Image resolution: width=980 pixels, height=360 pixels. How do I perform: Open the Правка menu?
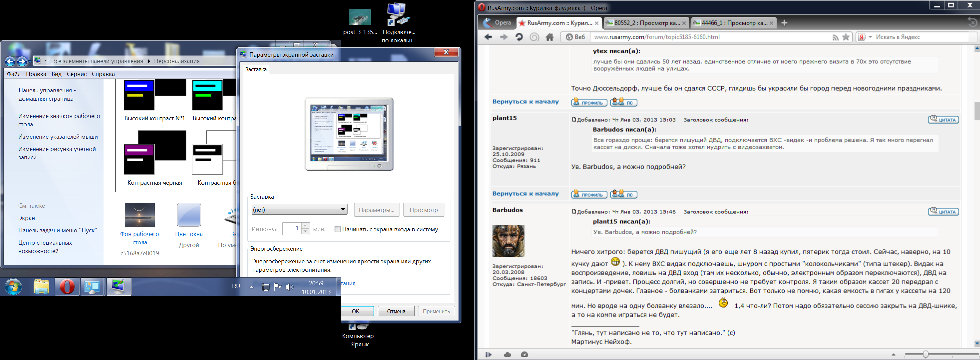(x=36, y=74)
